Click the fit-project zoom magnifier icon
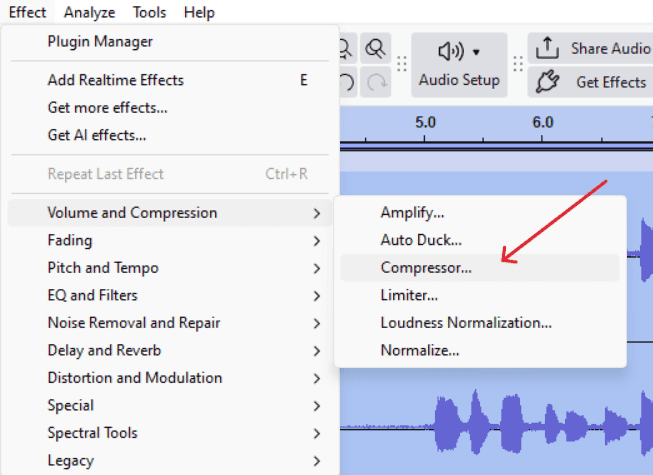 pyautogui.click(x=346, y=49)
